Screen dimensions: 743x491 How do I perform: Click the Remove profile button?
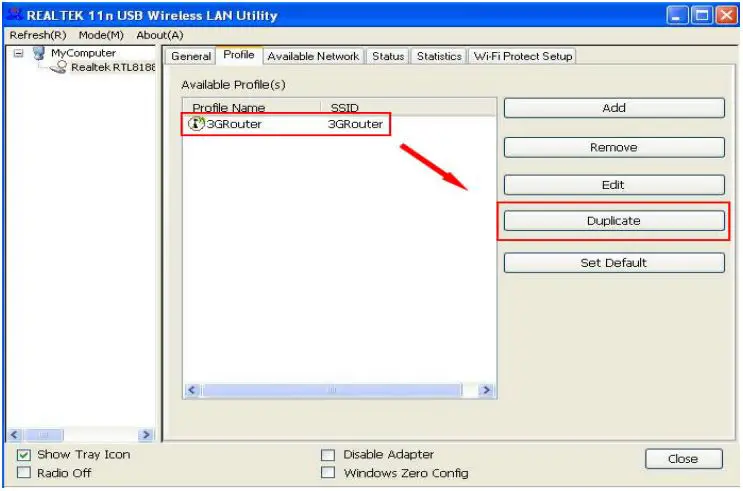click(614, 147)
